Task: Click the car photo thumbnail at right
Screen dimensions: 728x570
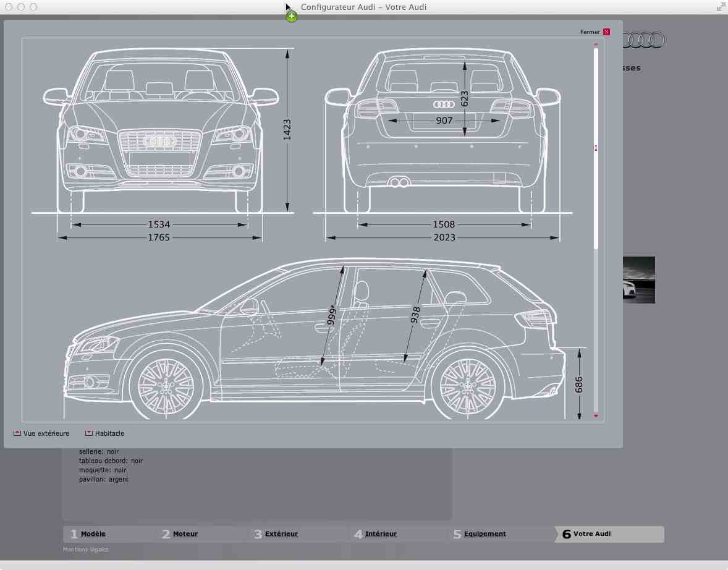Action: tap(639, 279)
